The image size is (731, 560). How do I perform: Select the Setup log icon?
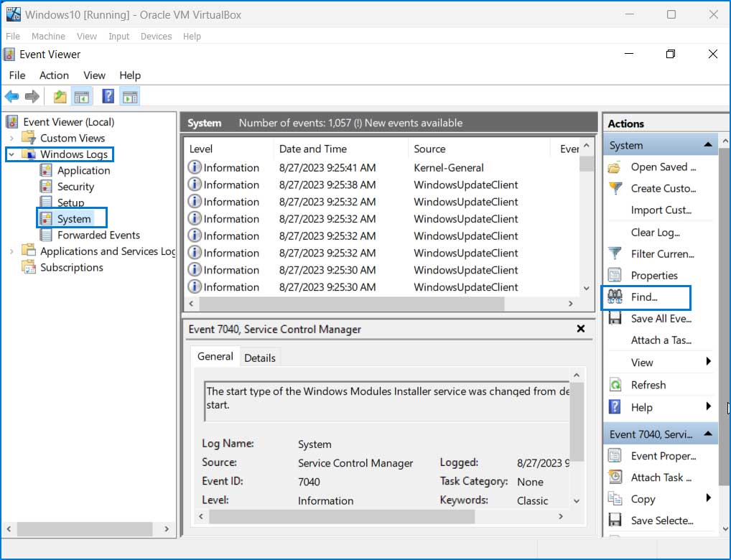point(46,202)
